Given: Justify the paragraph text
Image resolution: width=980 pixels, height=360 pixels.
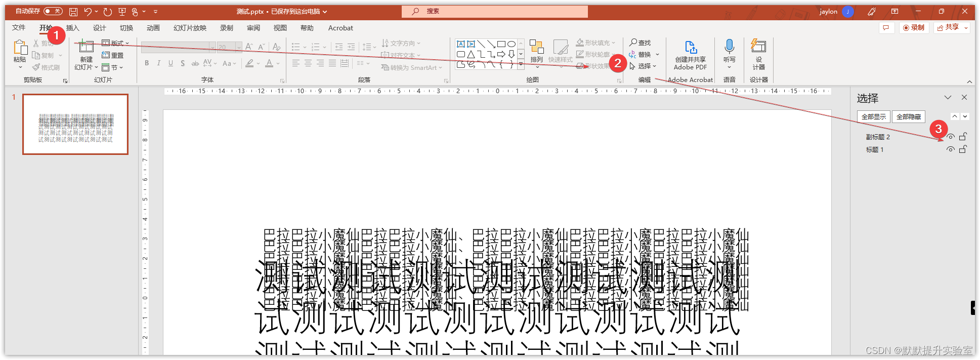Looking at the screenshot, I should tap(332, 63).
